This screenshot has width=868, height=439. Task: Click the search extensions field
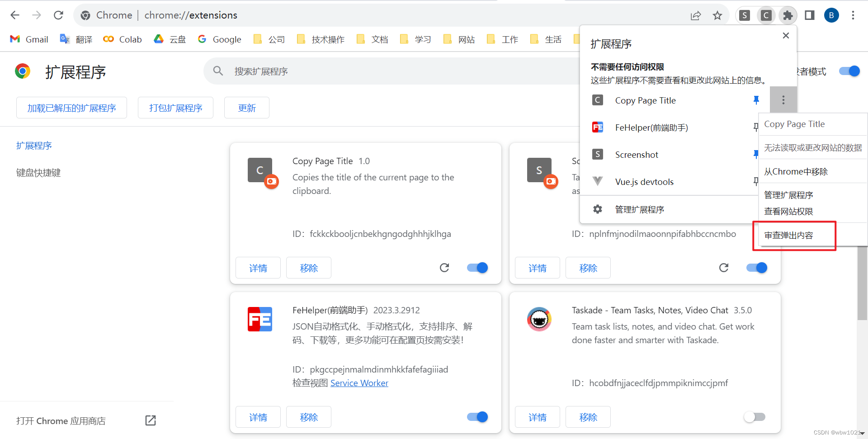(391, 71)
